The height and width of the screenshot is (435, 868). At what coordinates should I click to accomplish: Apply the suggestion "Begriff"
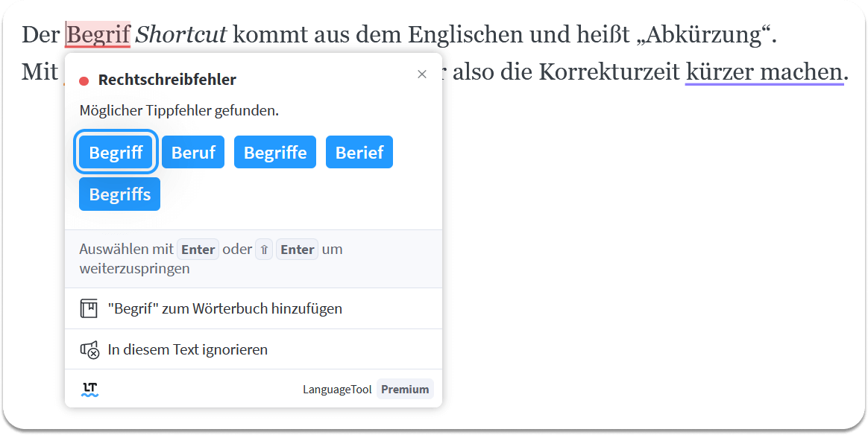tap(116, 152)
